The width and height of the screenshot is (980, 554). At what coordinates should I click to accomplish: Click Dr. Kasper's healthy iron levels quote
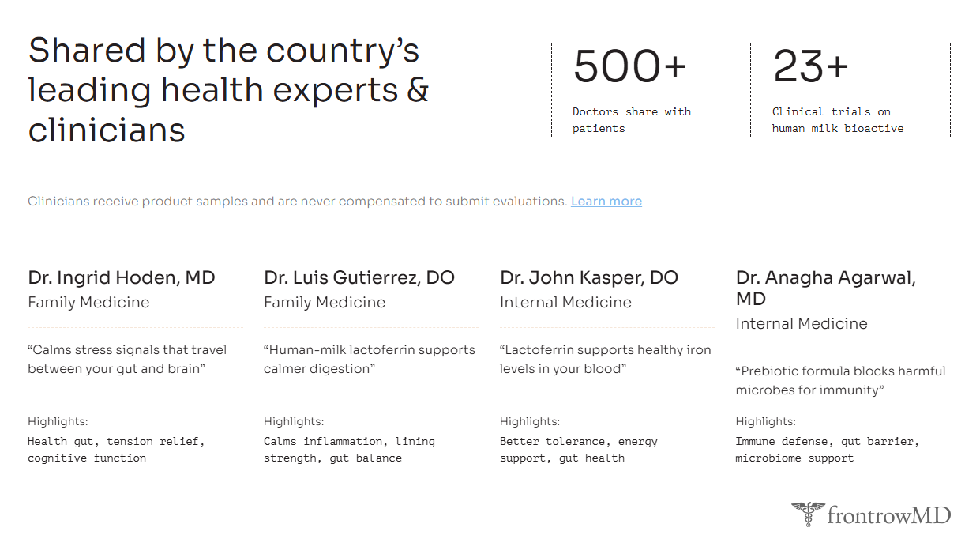605,359
